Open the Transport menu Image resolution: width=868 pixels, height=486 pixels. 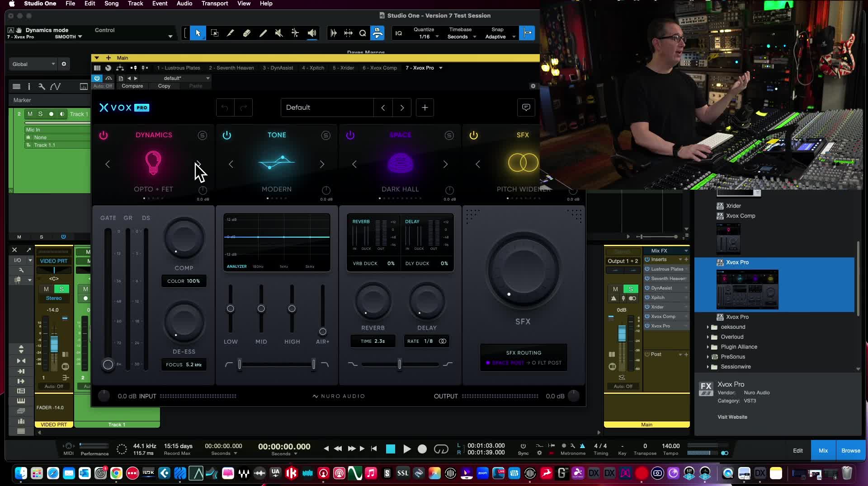pyautogui.click(x=214, y=4)
